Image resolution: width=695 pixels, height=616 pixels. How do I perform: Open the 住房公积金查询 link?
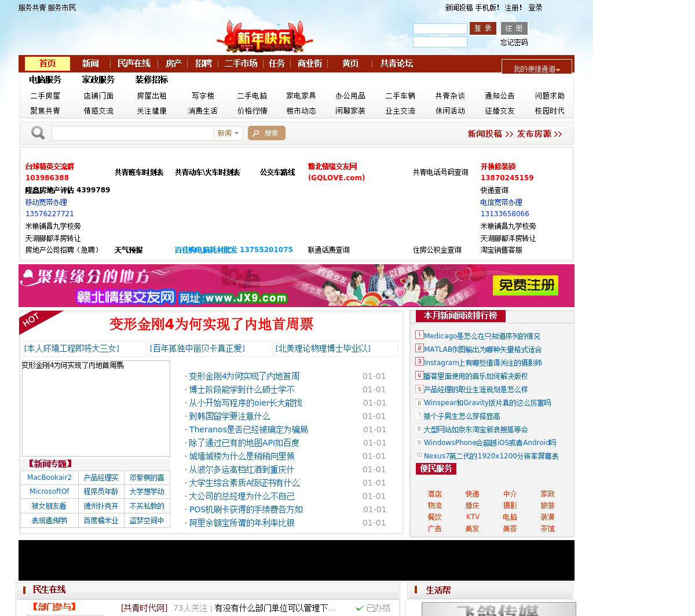coord(437,250)
